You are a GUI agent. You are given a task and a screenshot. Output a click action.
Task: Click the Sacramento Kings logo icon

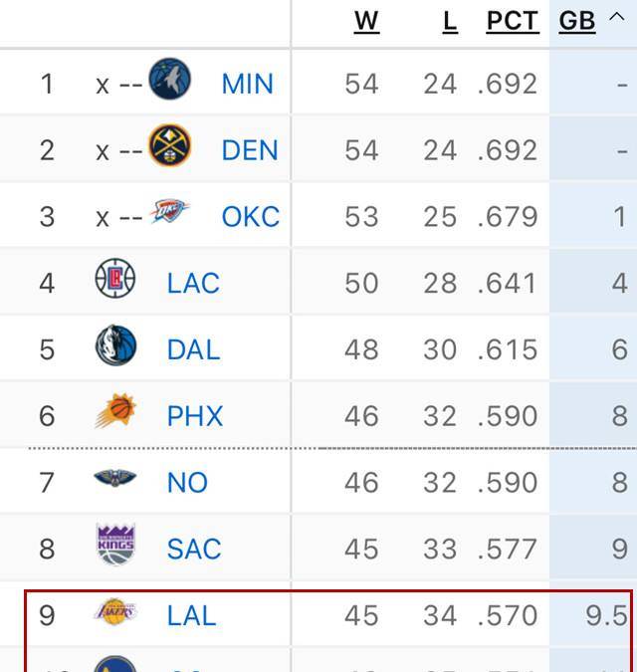[x=115, y=545]
